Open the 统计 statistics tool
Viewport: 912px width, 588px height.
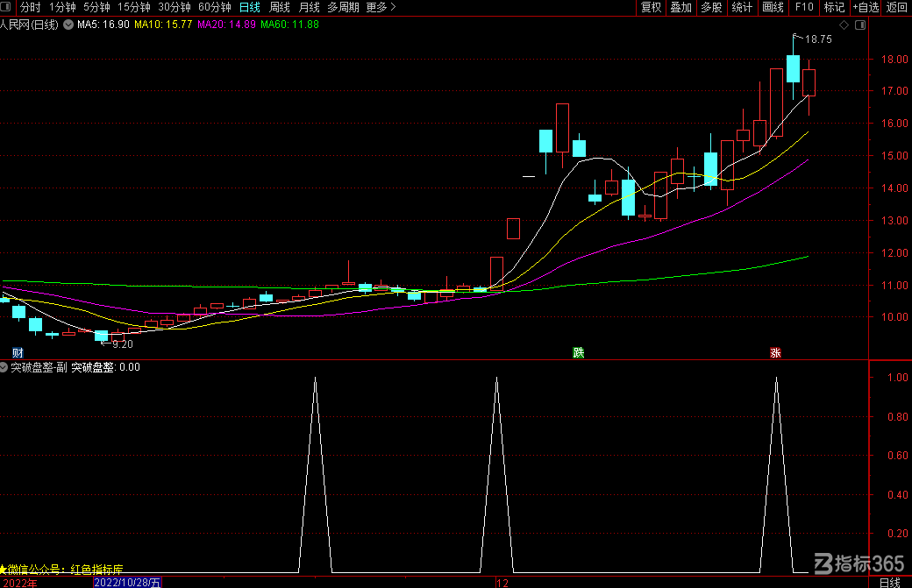742,7
